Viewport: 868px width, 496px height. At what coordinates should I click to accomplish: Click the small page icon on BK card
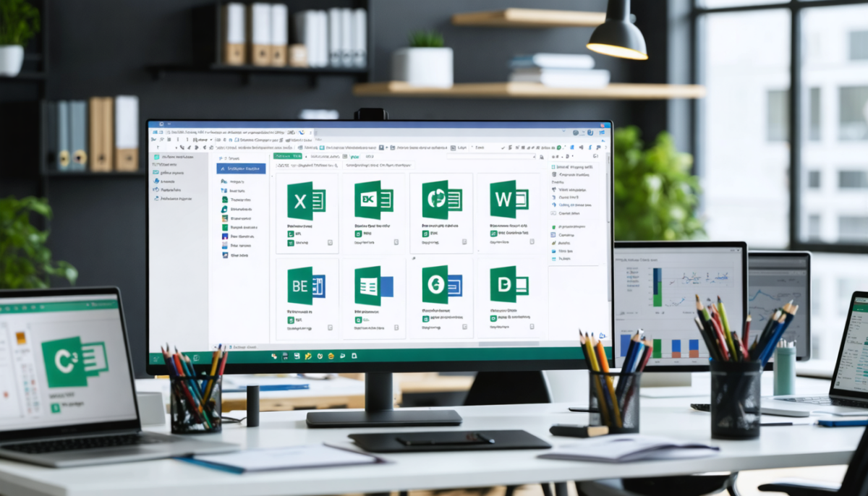396,243
